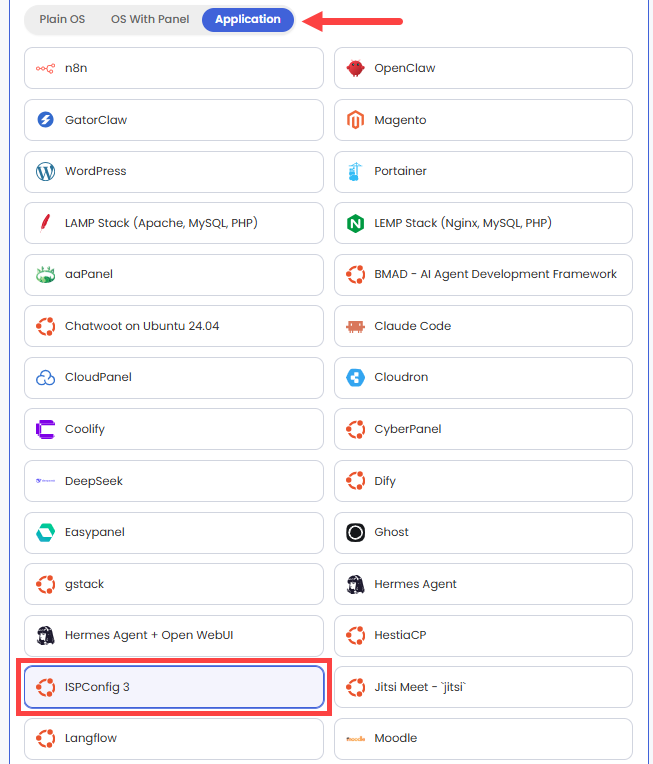Click the Ghost black circle icon

355,533
